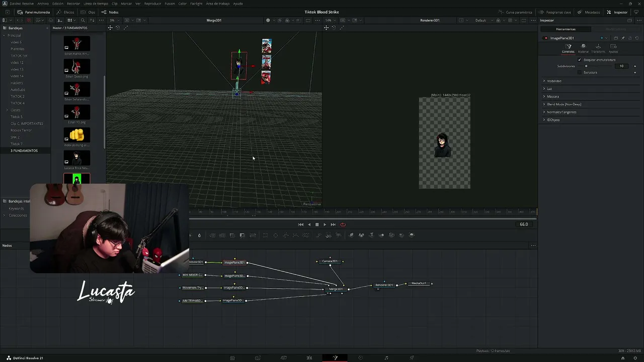Select the Roblox Terror bin
This screenshot has height=362, width=644.
pos(21,130)
